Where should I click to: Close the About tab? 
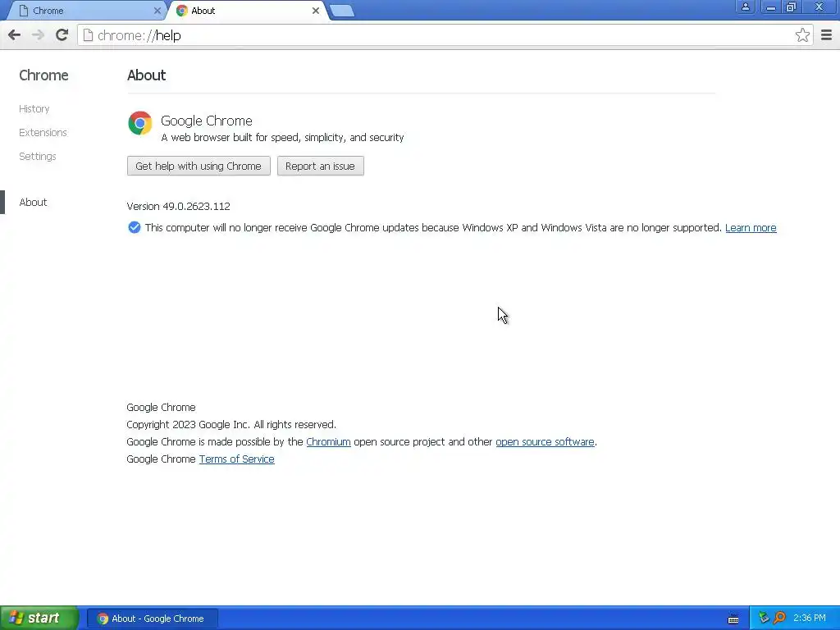(x=316, y=11)
